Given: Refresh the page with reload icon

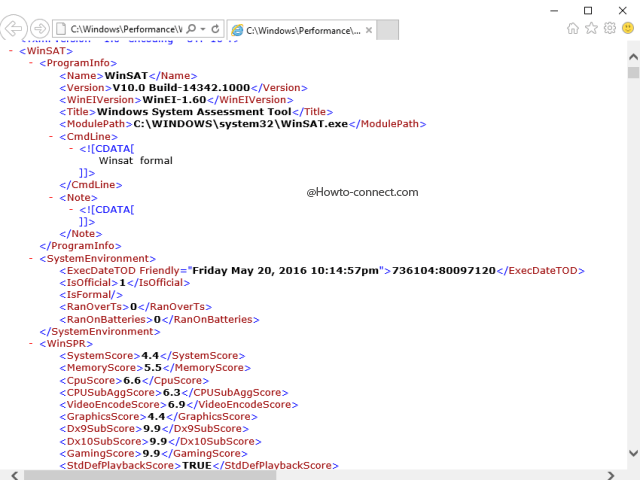Looking at the screenshot, I should click(x=216, y=29).
